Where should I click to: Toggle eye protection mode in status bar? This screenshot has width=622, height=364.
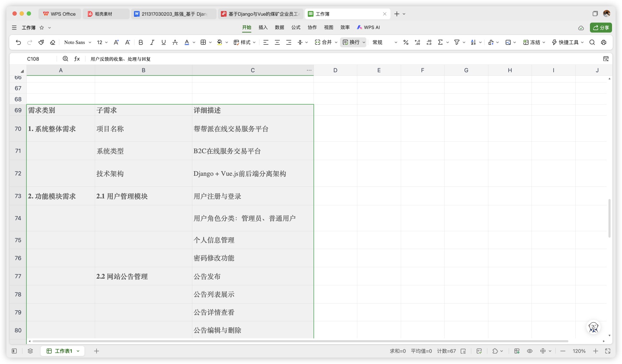(530, 351)
